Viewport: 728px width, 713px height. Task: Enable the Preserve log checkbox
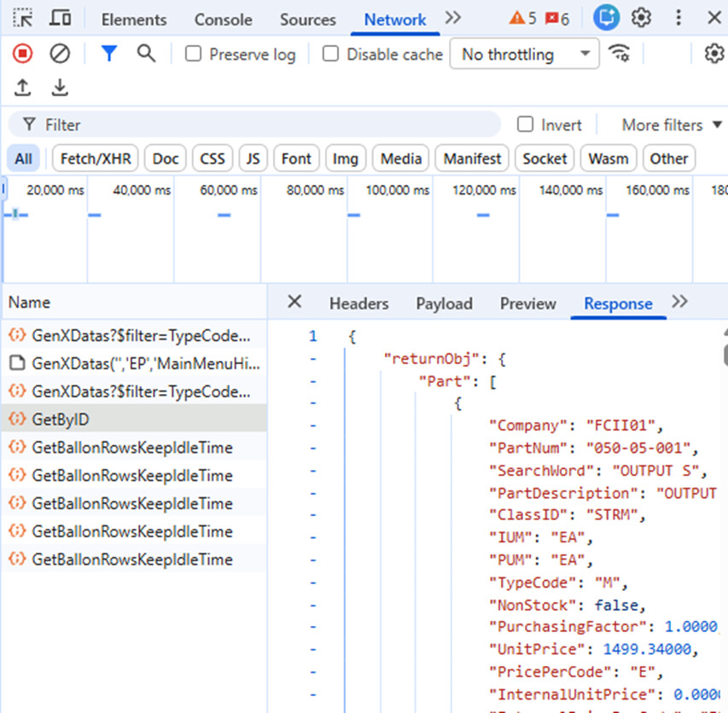[x=194, y=55]
